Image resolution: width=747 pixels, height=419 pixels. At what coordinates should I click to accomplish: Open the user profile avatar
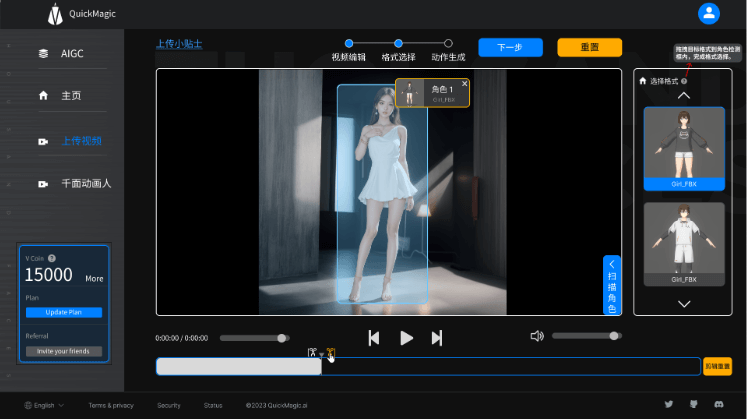coord(708,13)
